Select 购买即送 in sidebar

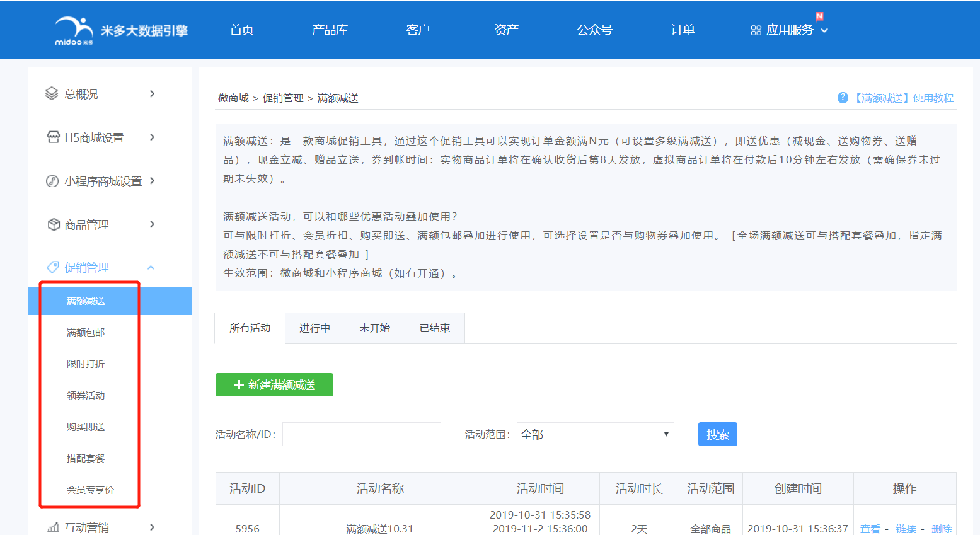pos(86,427)
